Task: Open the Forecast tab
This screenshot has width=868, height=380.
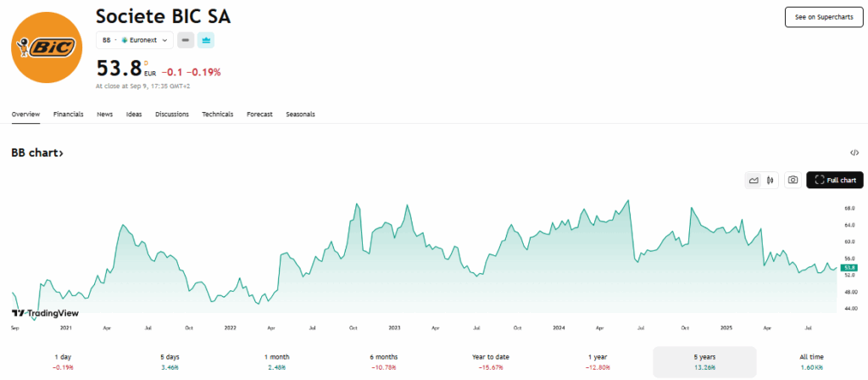Action: coord(259,115)
